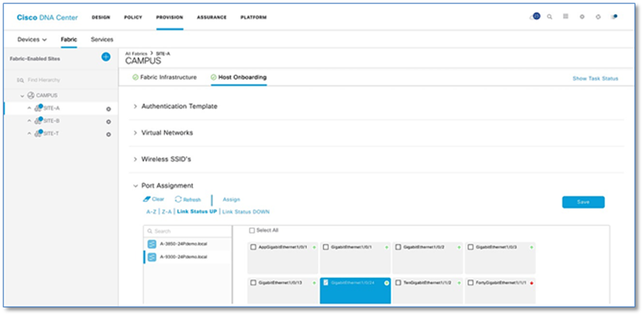
Task: Open the DESIGN menu
Action: point(101,17)
